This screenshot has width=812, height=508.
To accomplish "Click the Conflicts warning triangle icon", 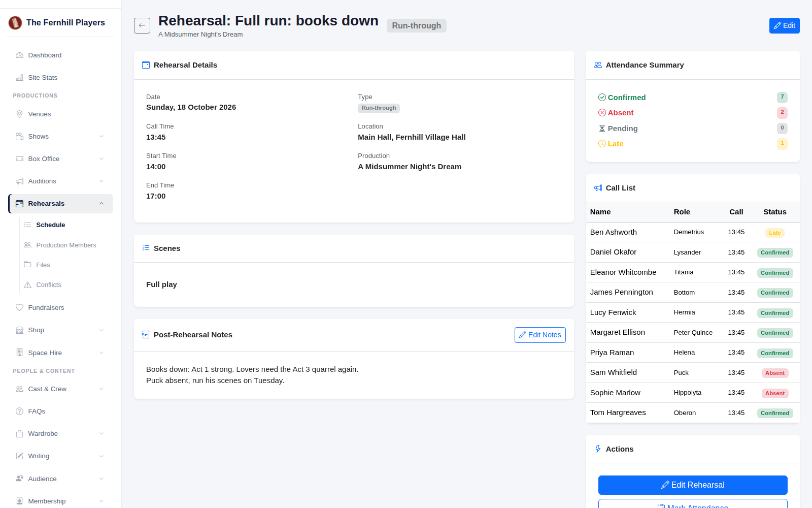I will pyautogui.click(x=28, y=285).
